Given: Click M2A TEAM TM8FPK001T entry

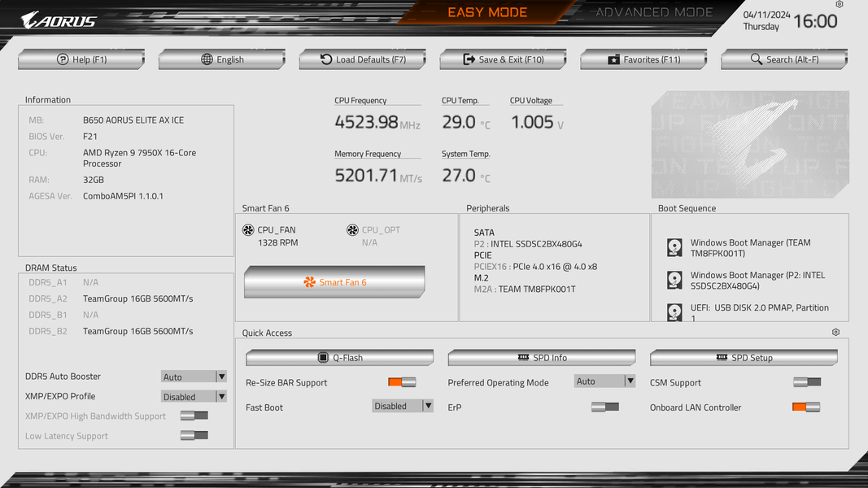Looking at the screenshot, I should (x=525, y=290).
